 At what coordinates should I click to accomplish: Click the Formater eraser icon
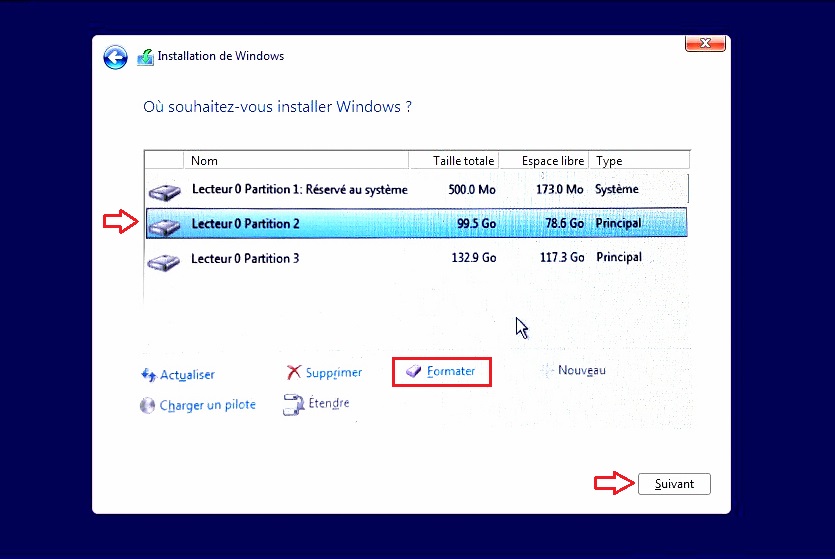click(413, 371)
